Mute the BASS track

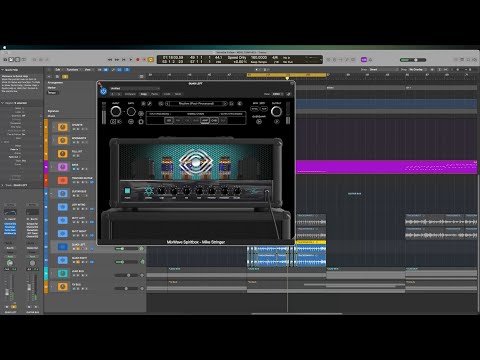[74, 169]
